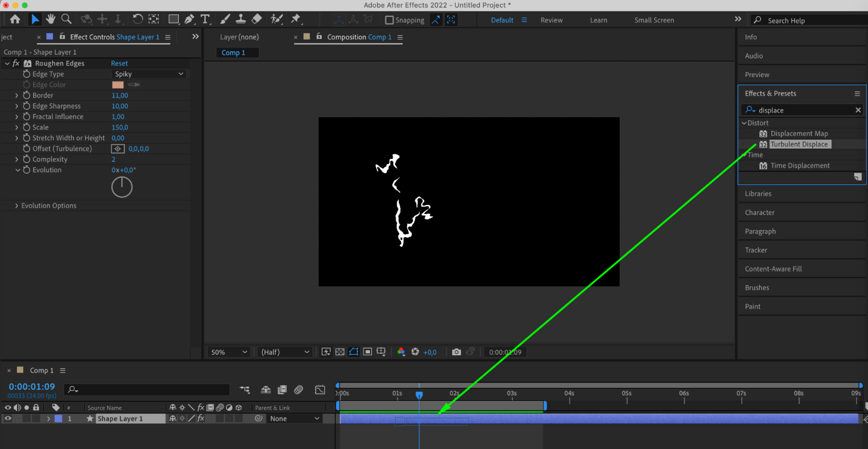Select the Rectangle shape tool
The width and height of the screenshot is (868, 449).
(173, 19)
